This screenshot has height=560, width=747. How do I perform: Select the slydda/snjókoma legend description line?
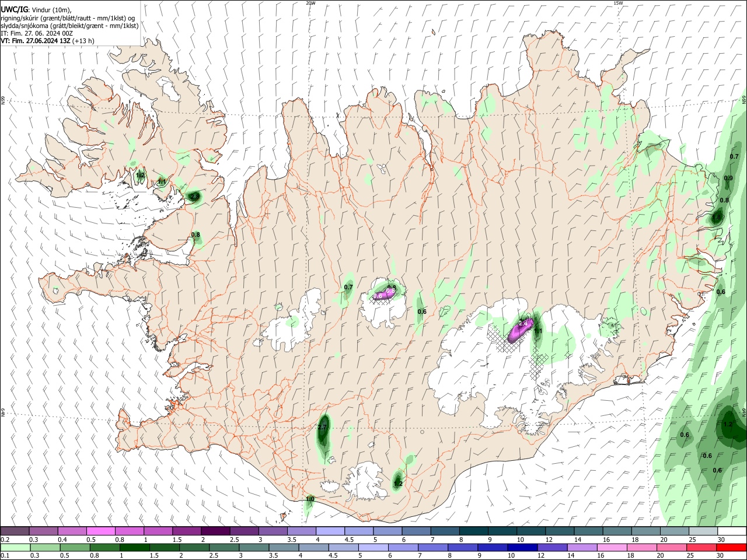click(x=69, y=26)
